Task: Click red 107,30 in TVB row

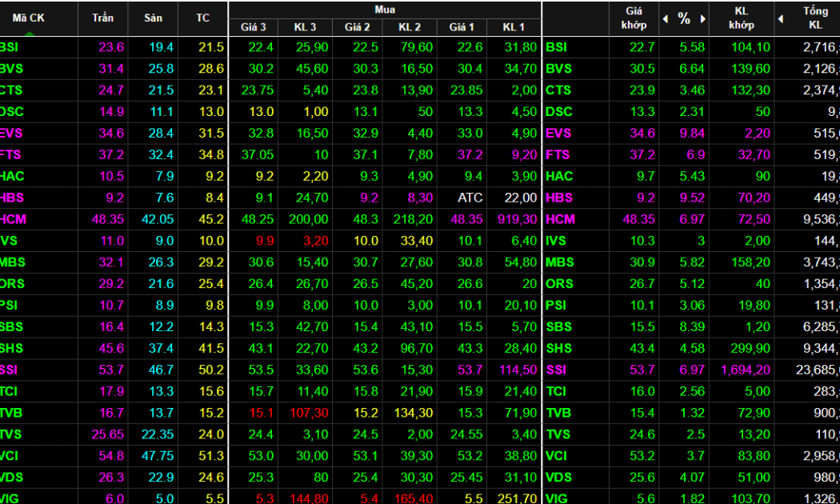Action: (x=309, y=413)
